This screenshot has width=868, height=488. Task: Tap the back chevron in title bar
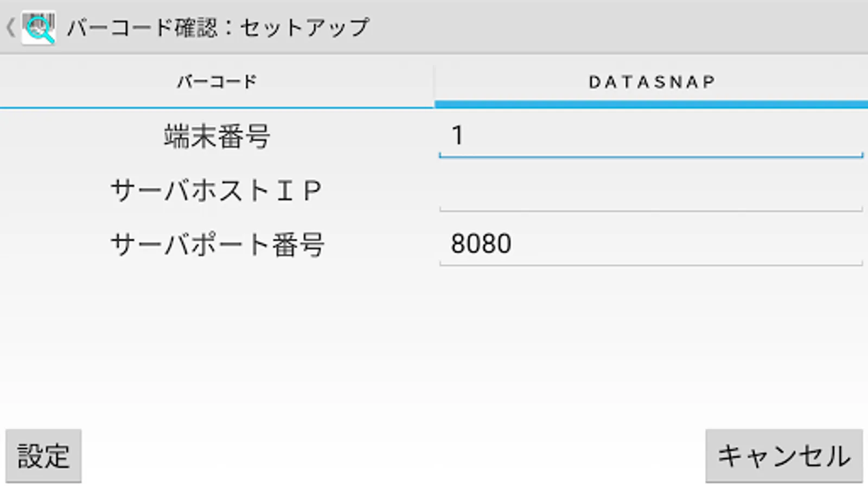pyautogui.click(x=10, y=27)
